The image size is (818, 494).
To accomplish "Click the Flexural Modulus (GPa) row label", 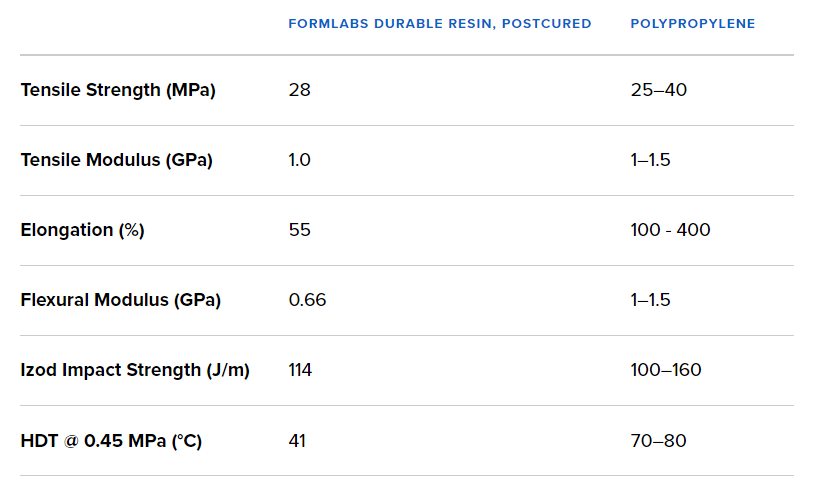I will [120, 300].
